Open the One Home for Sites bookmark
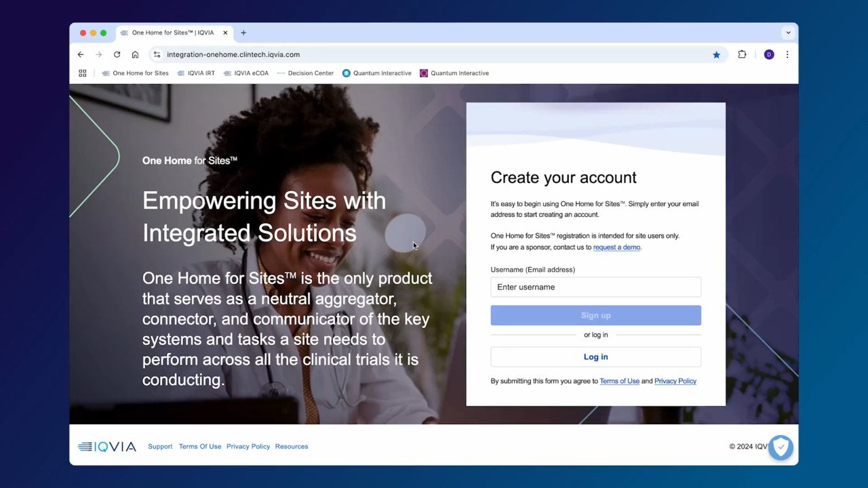The width and height of the screenshot is (868, 488). click(x=135, y=73)
